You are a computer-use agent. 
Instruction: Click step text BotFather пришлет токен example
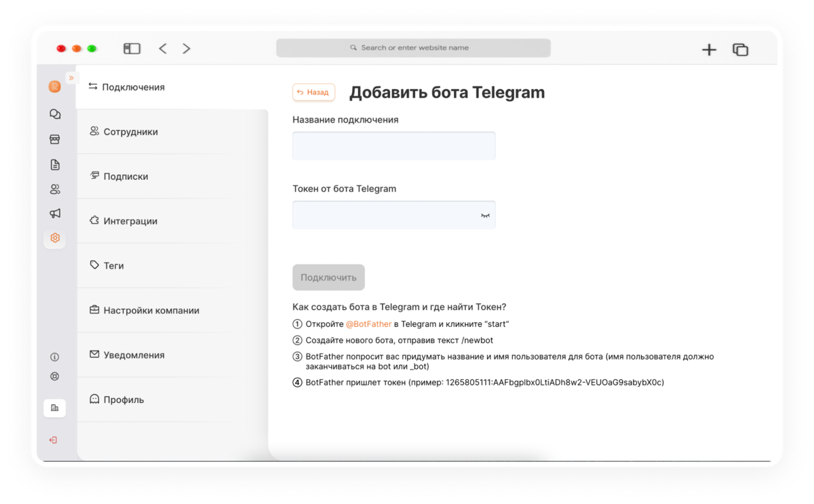coord(484,383)
